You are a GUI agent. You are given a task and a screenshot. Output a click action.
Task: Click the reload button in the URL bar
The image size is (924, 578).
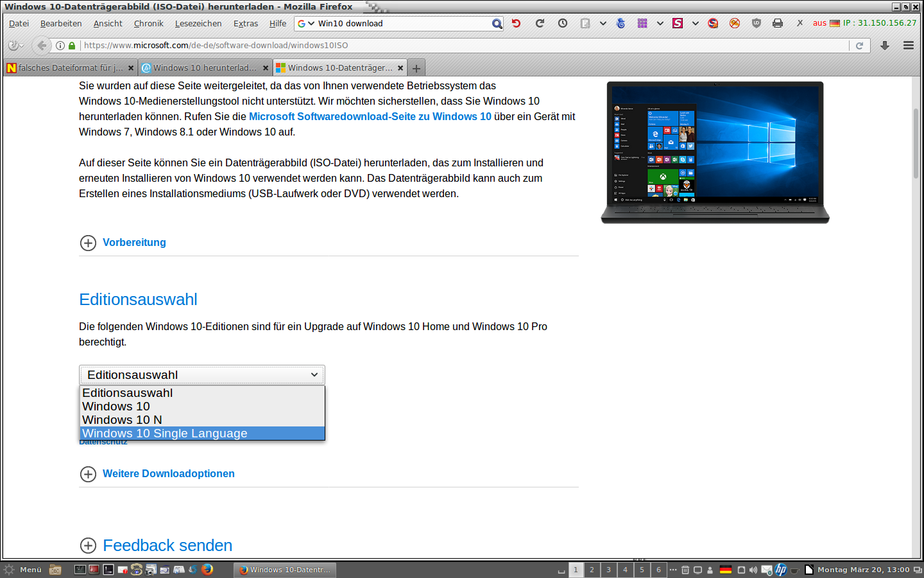pyautogui.click(x=859, y=46)
